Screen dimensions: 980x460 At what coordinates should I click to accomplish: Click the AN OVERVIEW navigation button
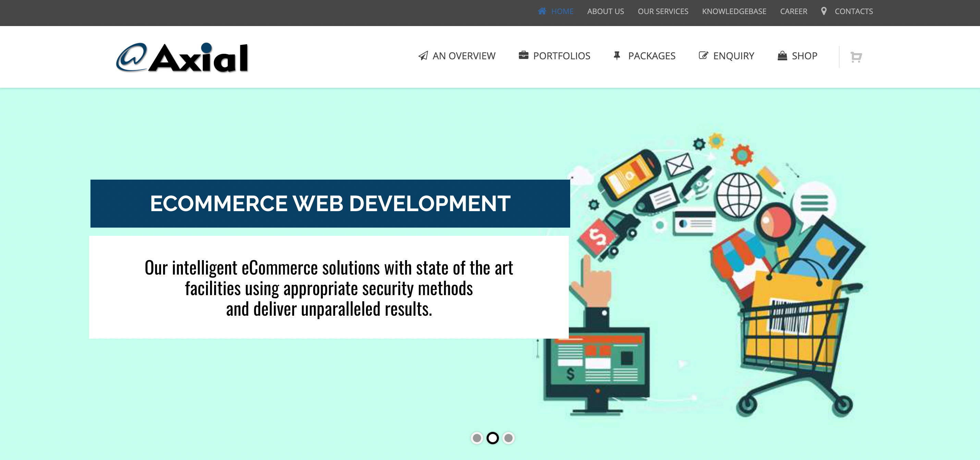pos(456,56)
